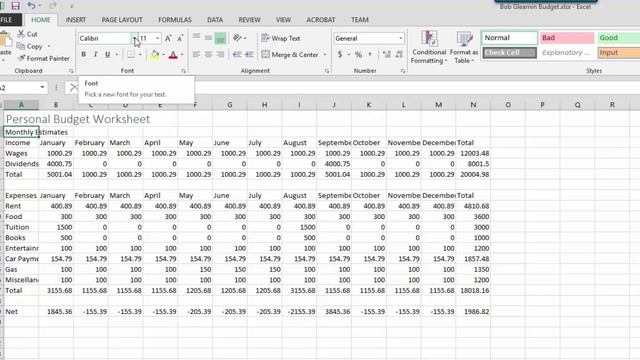
Task: Click Increase Indent icon
Action: tap(249, 54)
